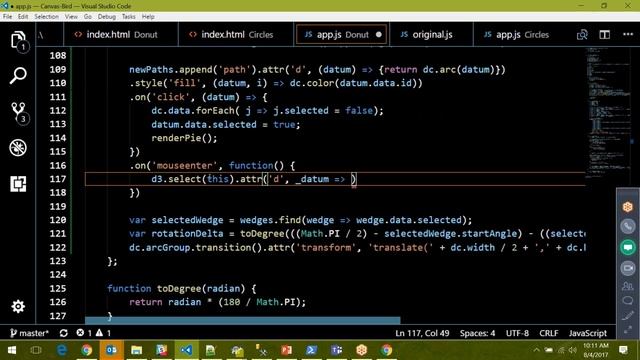Open Task View on the taskbar

(x=36, y=350)
